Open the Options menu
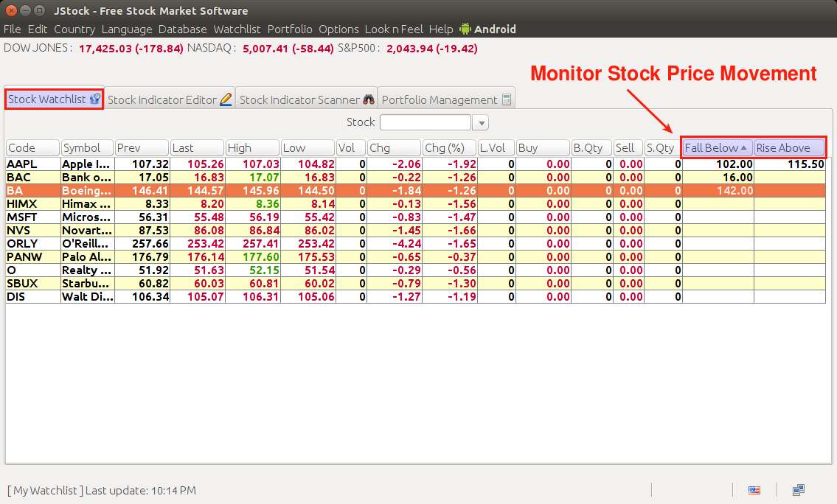Screen dimensions: 837x504 point(338,29)
